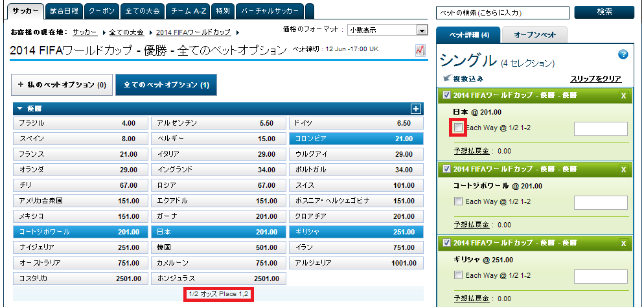Switch to オープンベット tab
Viewport: 644px width, 307px height.
pyautogui.click(x=535, y=35)
